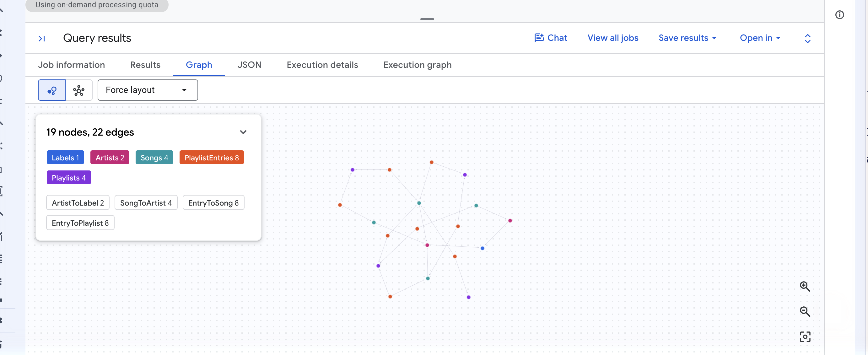868x355 pixels.
Task: Click the fit-to-screen recenter icon
Action: pyautogui.click(x=805, y=337)
